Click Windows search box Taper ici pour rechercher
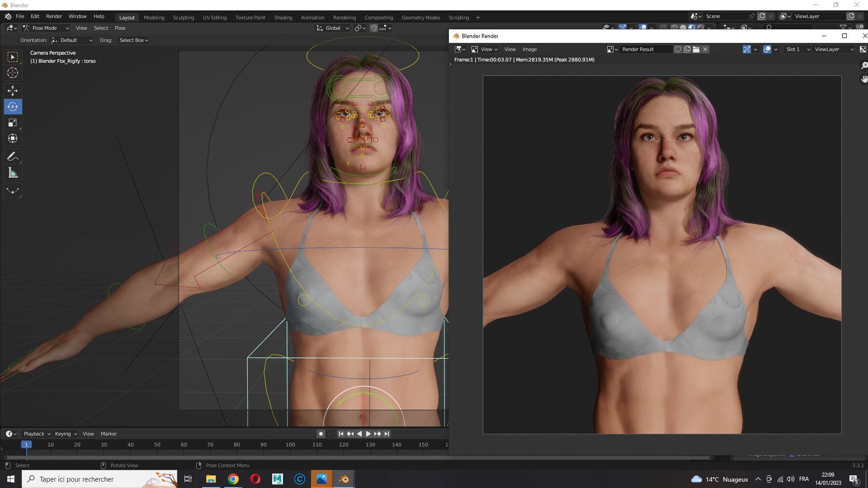Screen dimensions: 868x488 [x=99, y=479]
